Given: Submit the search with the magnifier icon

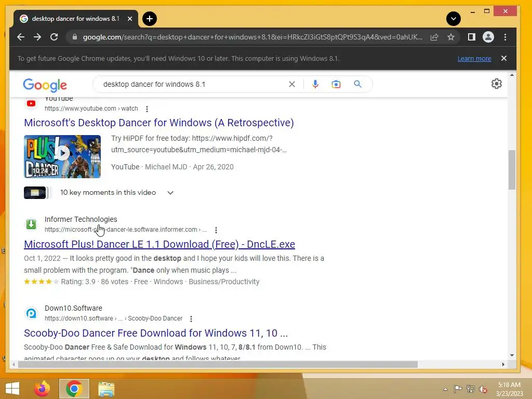Looking at the screenshot, I should tap(357, 84).
